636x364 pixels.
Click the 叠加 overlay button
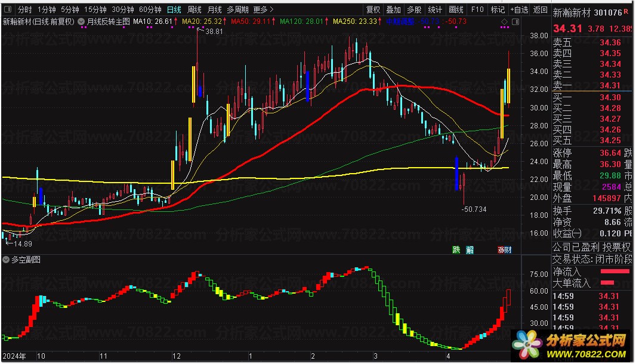point(393,10)
